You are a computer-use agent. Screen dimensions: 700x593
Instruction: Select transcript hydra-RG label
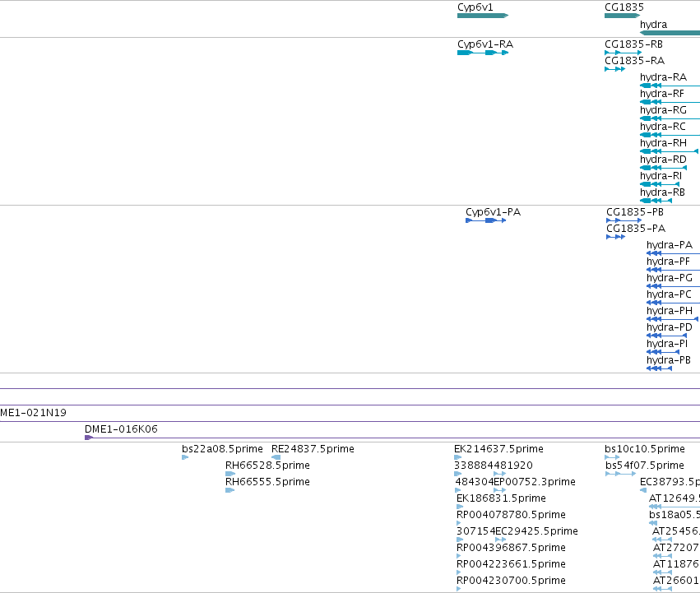coord(663,110)
